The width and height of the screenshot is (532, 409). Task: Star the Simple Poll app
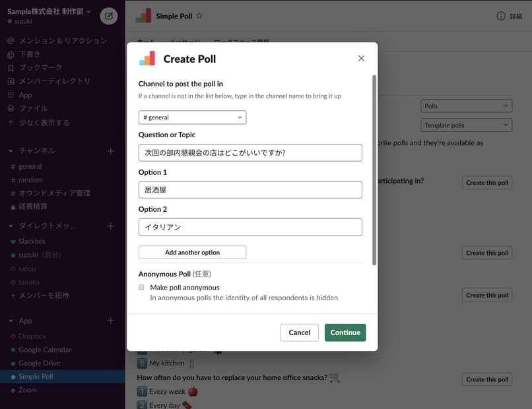tap(199, 16)
